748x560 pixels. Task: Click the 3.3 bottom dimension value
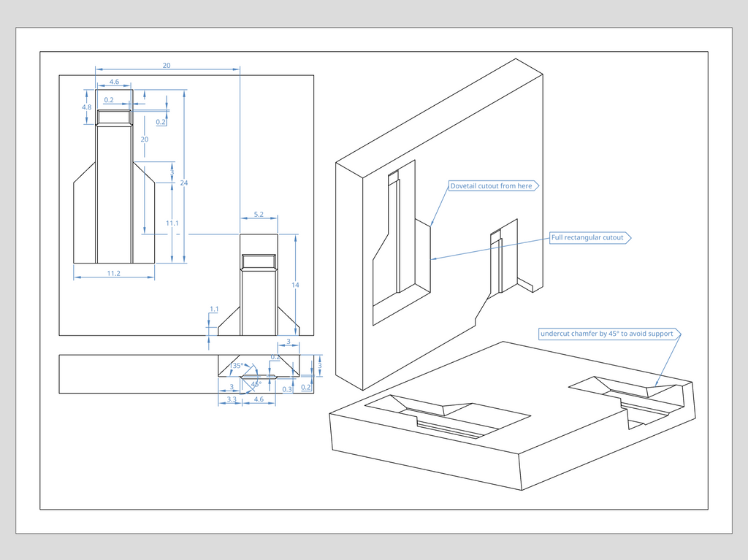(x=232, y=399)
